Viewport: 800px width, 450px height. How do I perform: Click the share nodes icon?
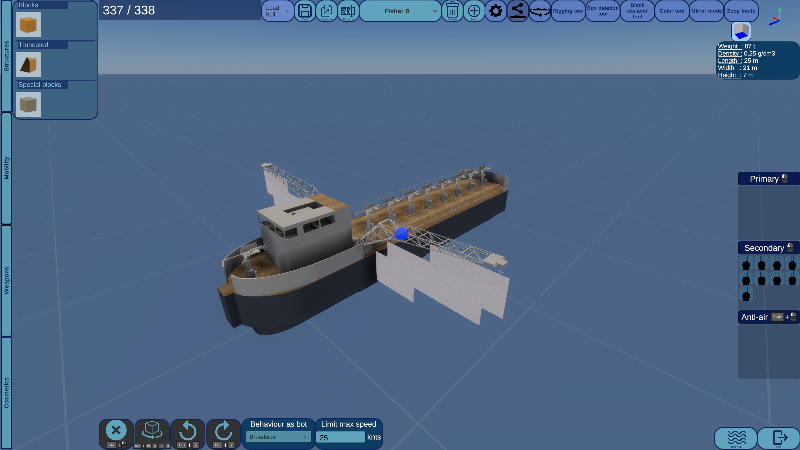pyautogui.click(x=517, y=11)
